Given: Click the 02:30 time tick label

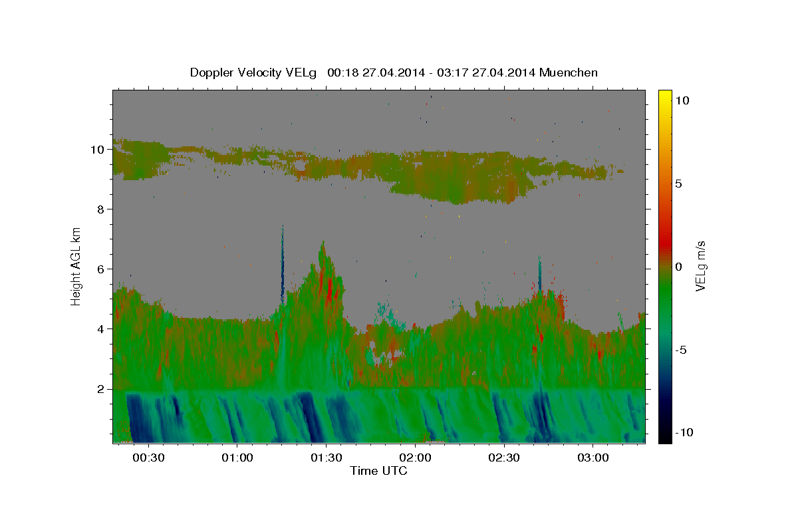Looking at the screenshot, I should click(x=503, y=458).
